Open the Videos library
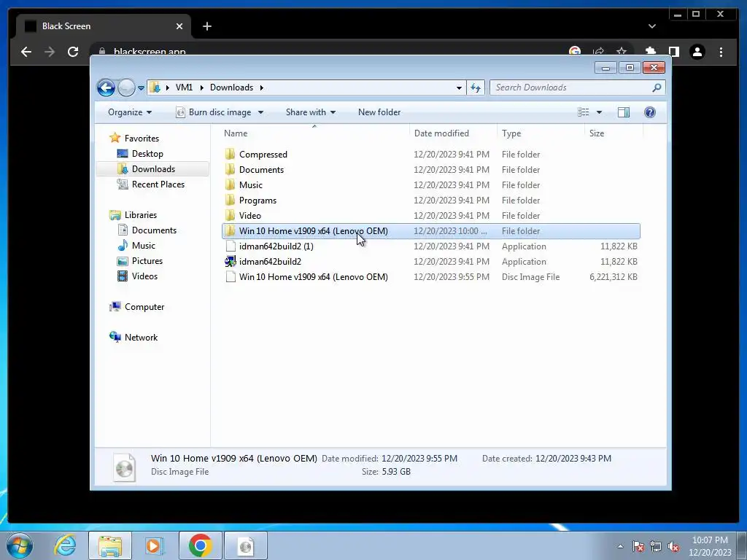 click(144, 276)
